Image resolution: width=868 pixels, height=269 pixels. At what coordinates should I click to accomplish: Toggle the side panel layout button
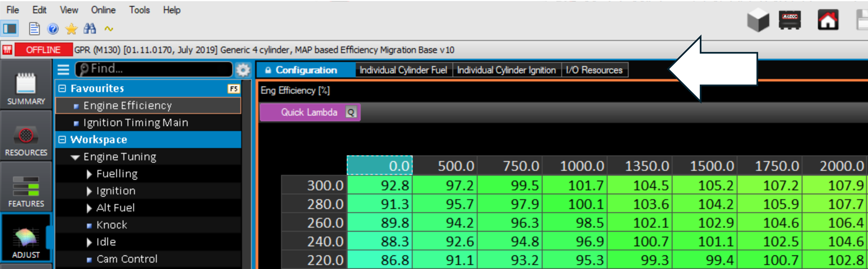click(x=10, y=29)
